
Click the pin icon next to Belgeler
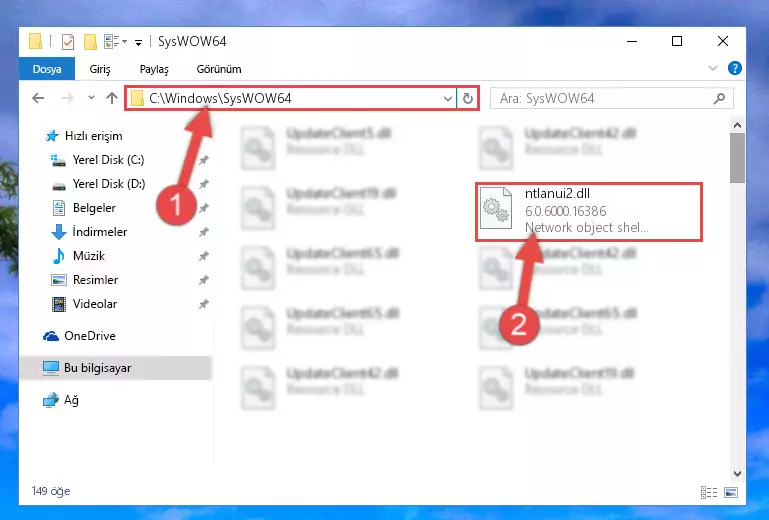[x=204, y=208]
